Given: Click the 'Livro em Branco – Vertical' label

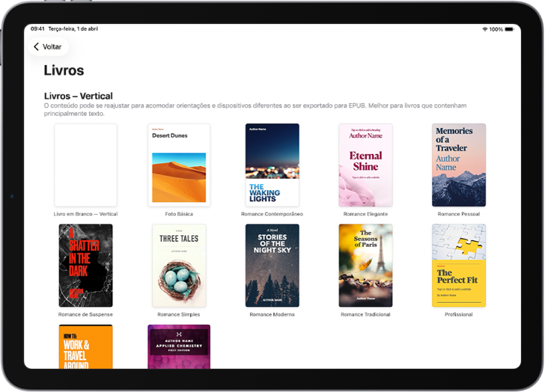Looking at the screenshot, I should (86, 214).
